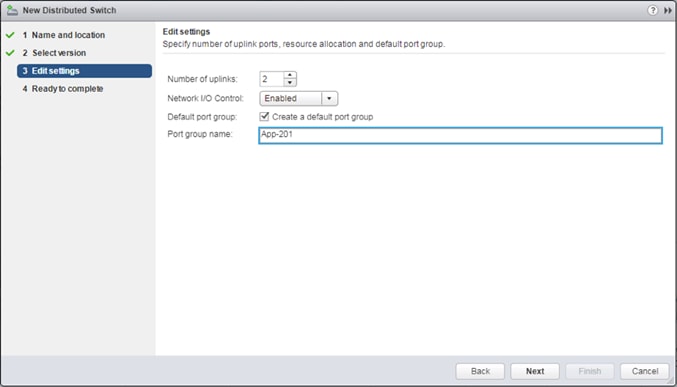Click the double-arrow collapse icon in title bar

tap(668, 10)
